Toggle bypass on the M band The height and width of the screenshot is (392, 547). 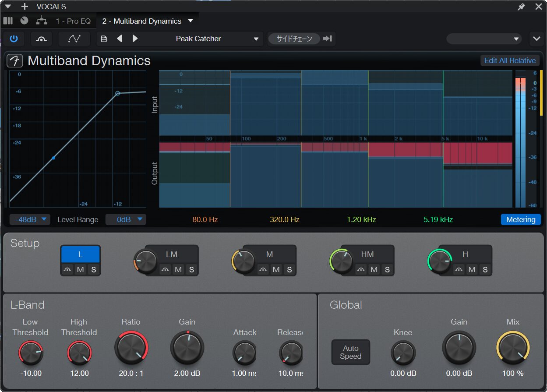pyautogui.click(x=263, y=269)
